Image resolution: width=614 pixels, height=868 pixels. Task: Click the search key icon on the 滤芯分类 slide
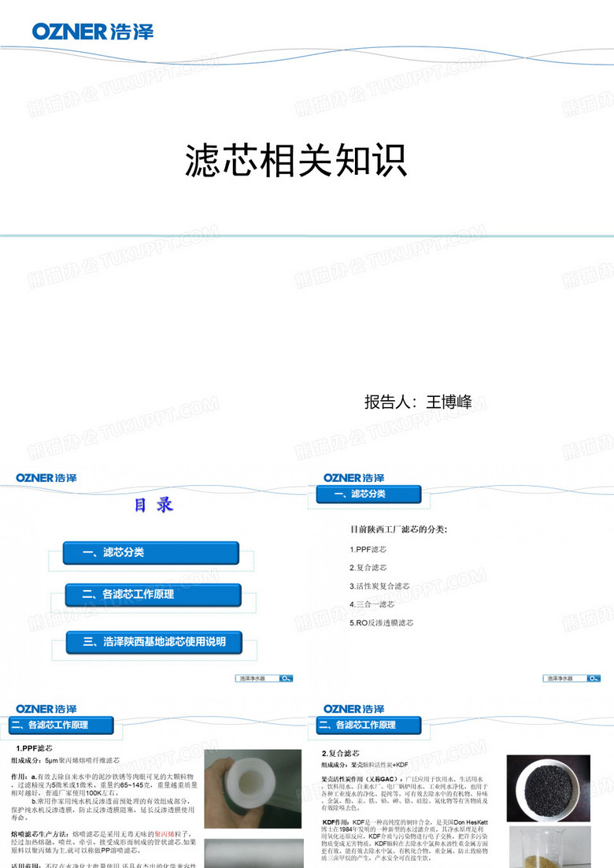594,678
